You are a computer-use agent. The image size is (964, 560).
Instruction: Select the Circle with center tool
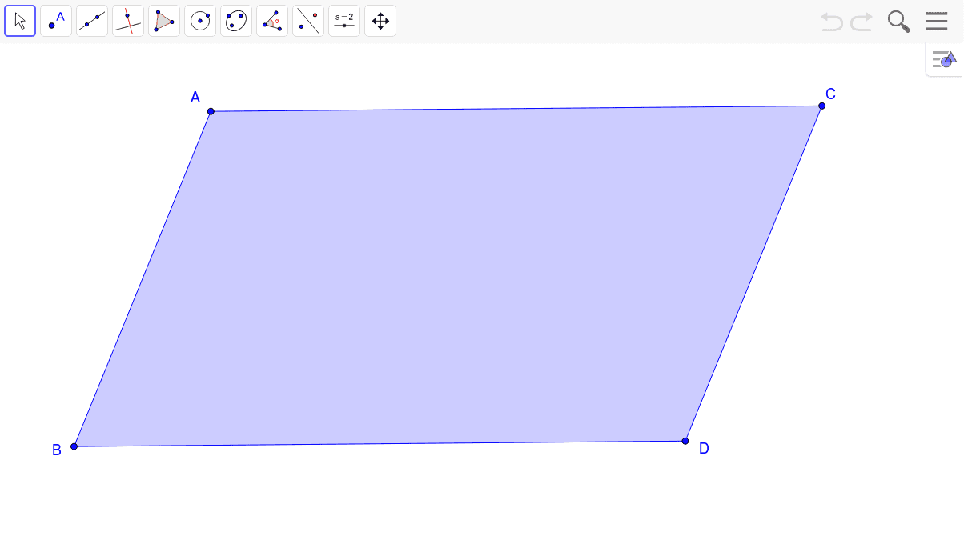[200, 21]
